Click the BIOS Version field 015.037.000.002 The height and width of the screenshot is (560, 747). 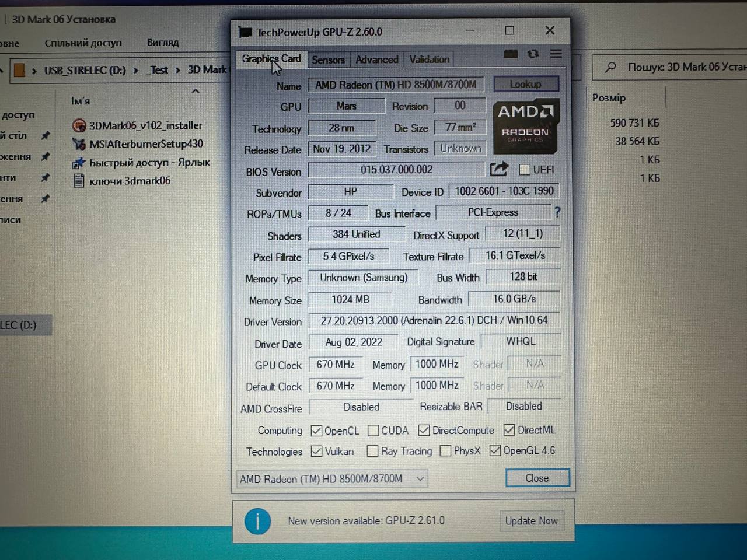396,170
